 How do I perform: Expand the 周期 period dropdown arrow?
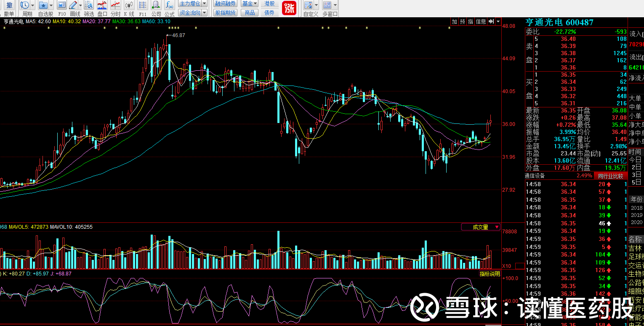point(33,5)
